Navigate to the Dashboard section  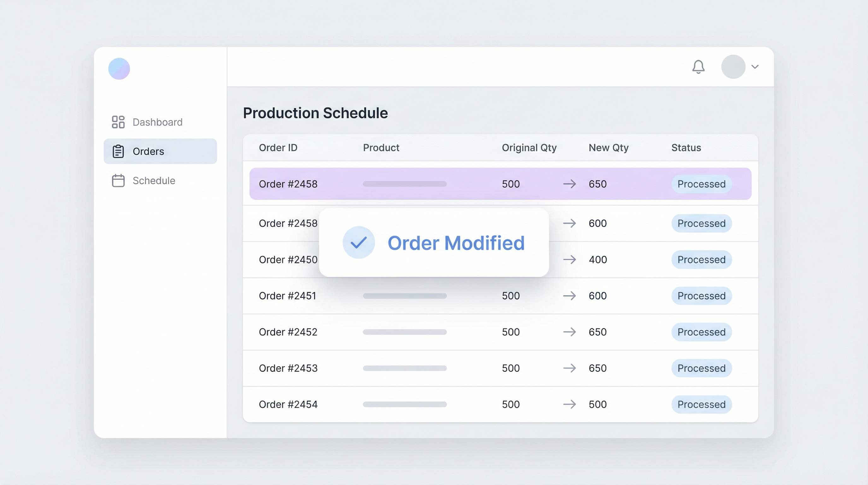(x=157, y=122)
